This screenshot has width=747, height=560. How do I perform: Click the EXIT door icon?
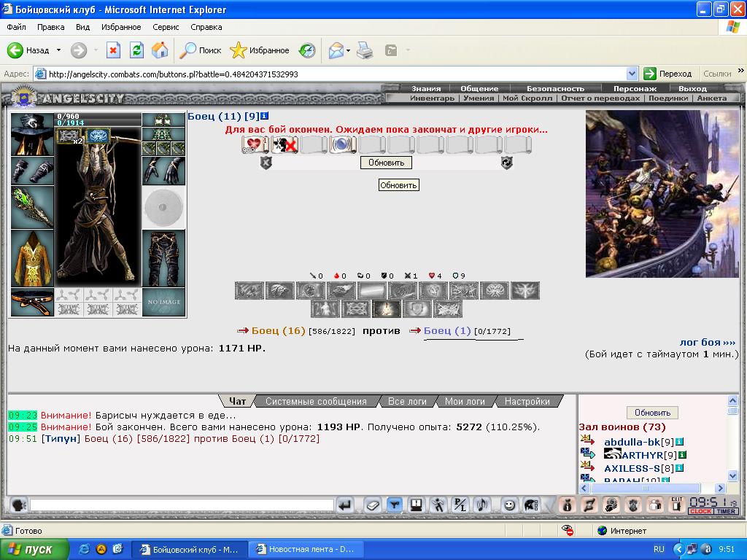click(677, 505)
